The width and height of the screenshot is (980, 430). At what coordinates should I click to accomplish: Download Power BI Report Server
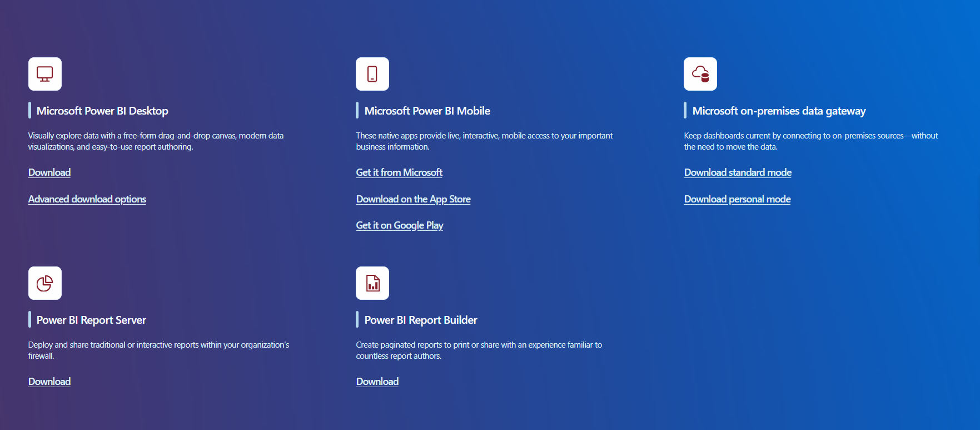pyautogui.click(x=49, y=382)
